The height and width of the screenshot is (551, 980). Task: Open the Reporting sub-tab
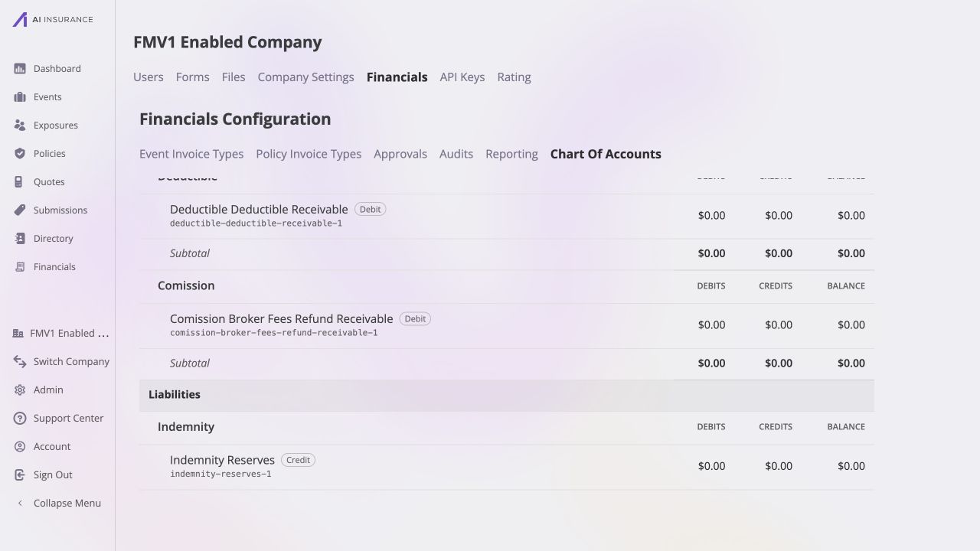point(511,154)
